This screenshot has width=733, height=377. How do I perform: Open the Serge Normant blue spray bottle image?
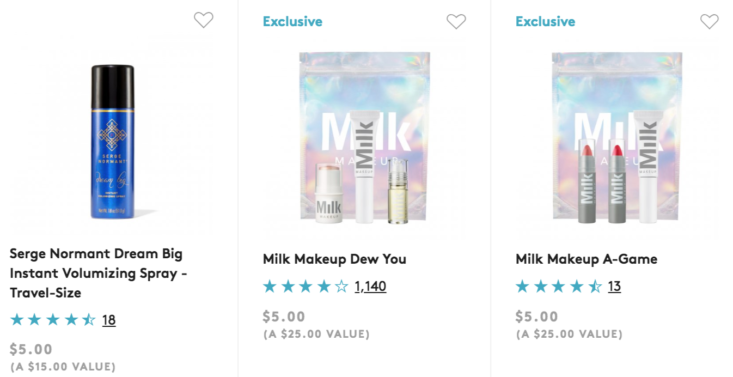coord(112,142)
